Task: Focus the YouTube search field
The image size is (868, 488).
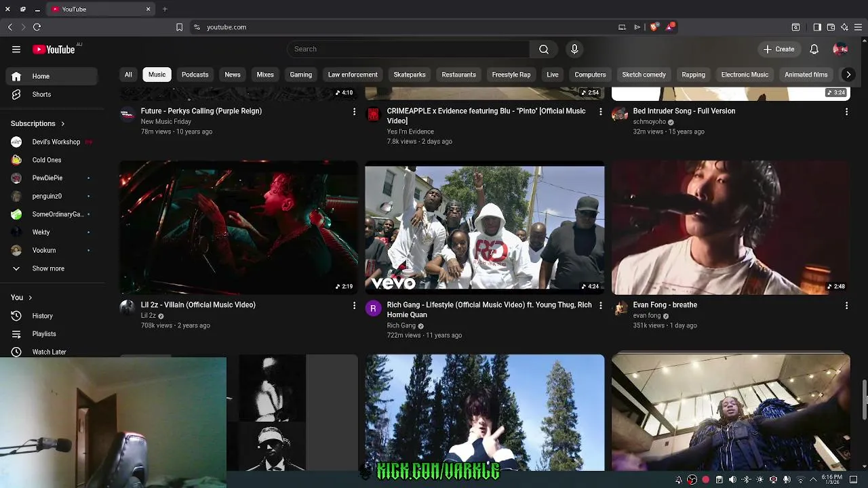Action: pyautogui.click(x=408, y=49)
